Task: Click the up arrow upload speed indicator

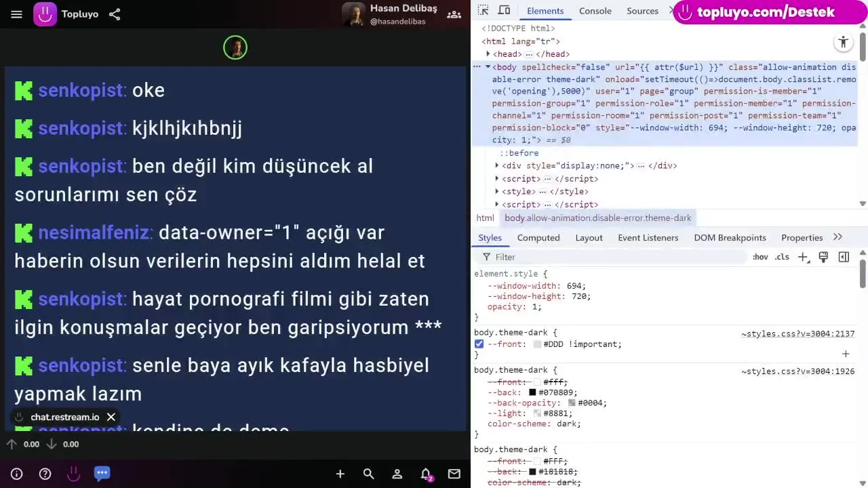Action: [12, 444]
